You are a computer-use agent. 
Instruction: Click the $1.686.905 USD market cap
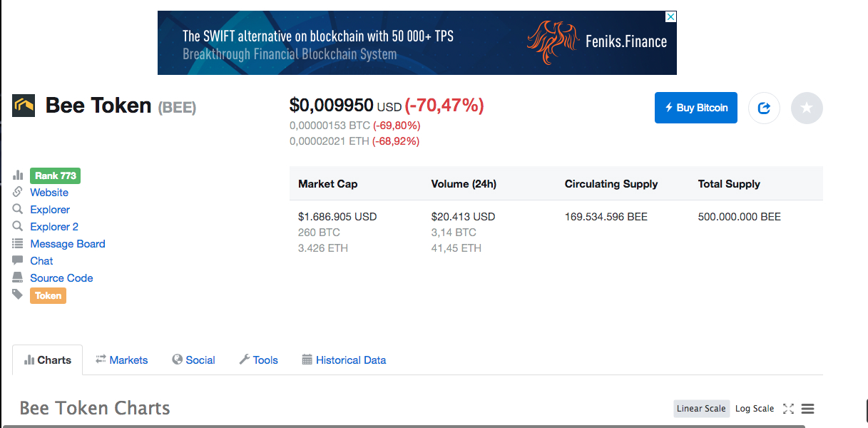click(x=337, y=217)
